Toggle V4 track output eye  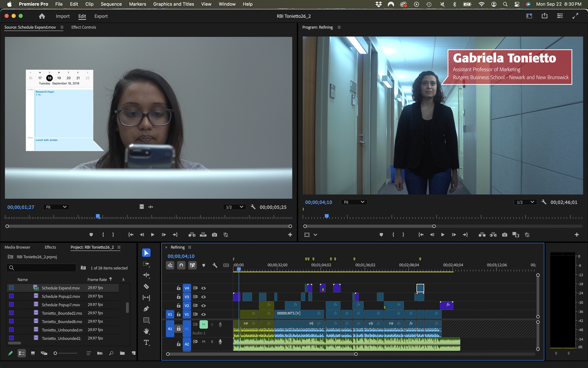203,288
